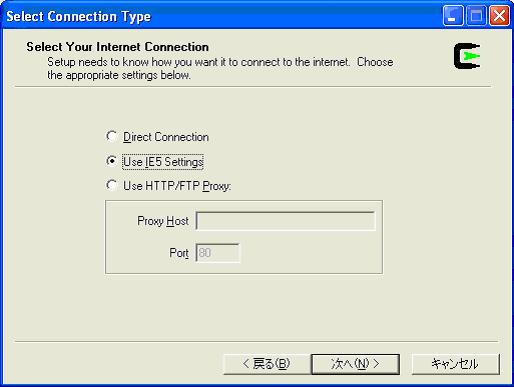Click the Proxy Host text field
514x387 pixels.
point(285,221)
